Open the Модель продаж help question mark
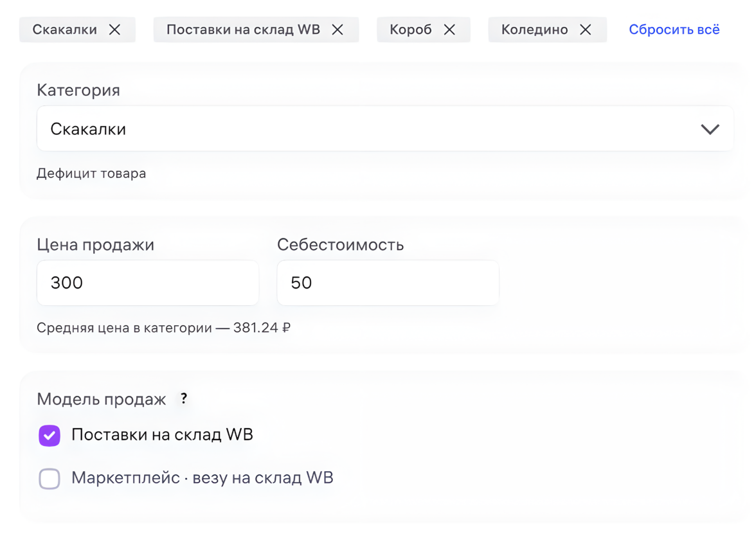 (x=184, y=398)
